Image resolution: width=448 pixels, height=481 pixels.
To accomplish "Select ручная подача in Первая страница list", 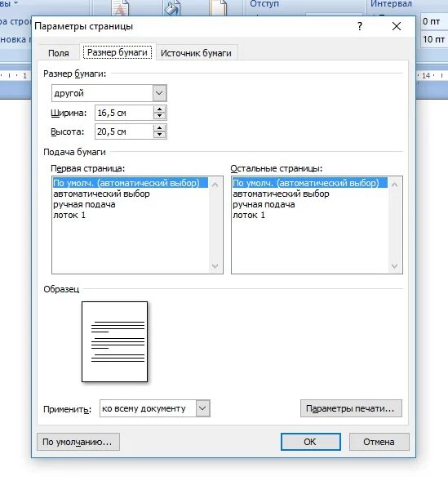I will click(131, 205).
